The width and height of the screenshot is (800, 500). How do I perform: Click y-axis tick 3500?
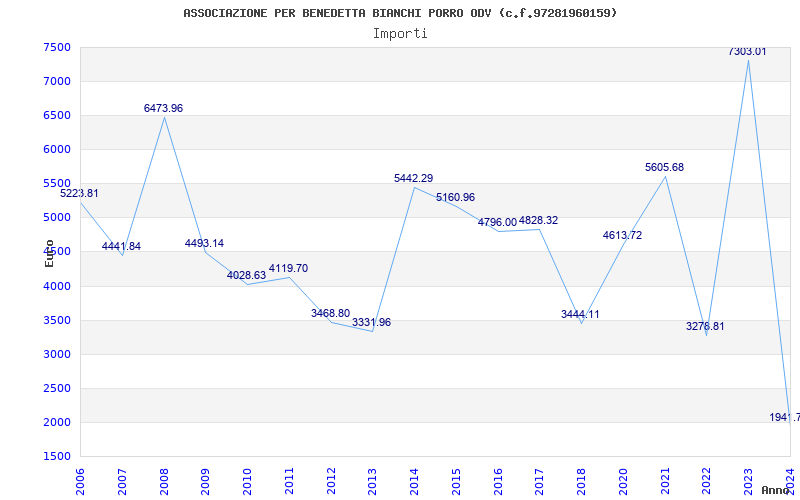[57, 320]
